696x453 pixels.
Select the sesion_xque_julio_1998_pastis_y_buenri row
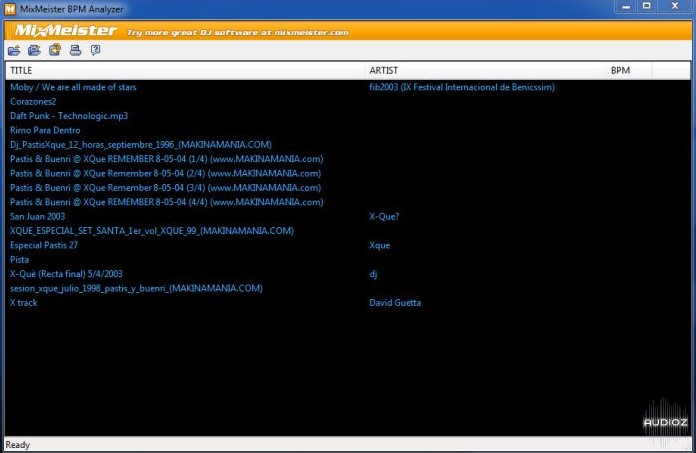[136, 288]
